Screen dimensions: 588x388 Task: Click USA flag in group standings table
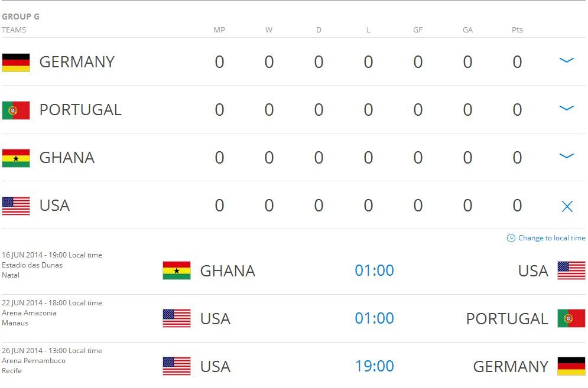click(x=16, y=206)
